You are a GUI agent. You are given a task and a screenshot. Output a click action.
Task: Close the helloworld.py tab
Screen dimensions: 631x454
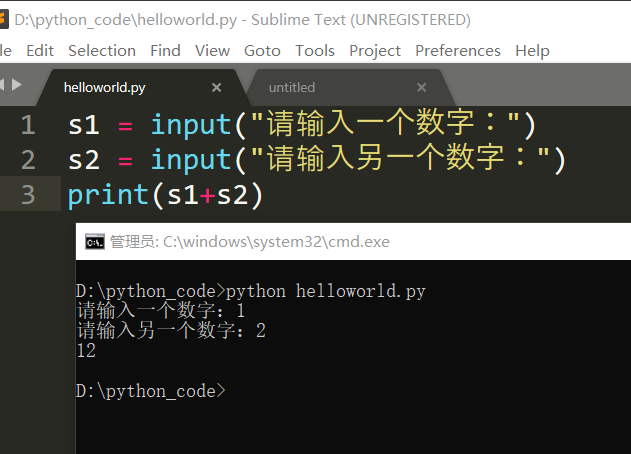(217, 87)
